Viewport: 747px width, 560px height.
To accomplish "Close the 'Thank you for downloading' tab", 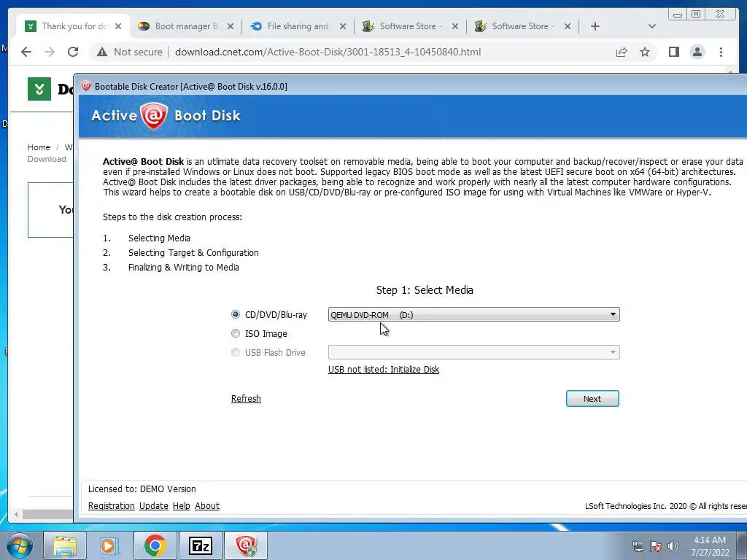I will click(118, 26).
